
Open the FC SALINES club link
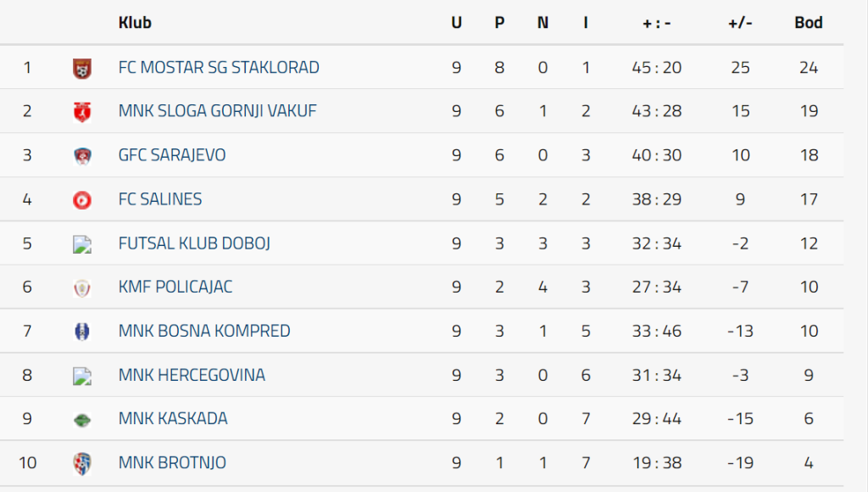click(x=160, y=199)
